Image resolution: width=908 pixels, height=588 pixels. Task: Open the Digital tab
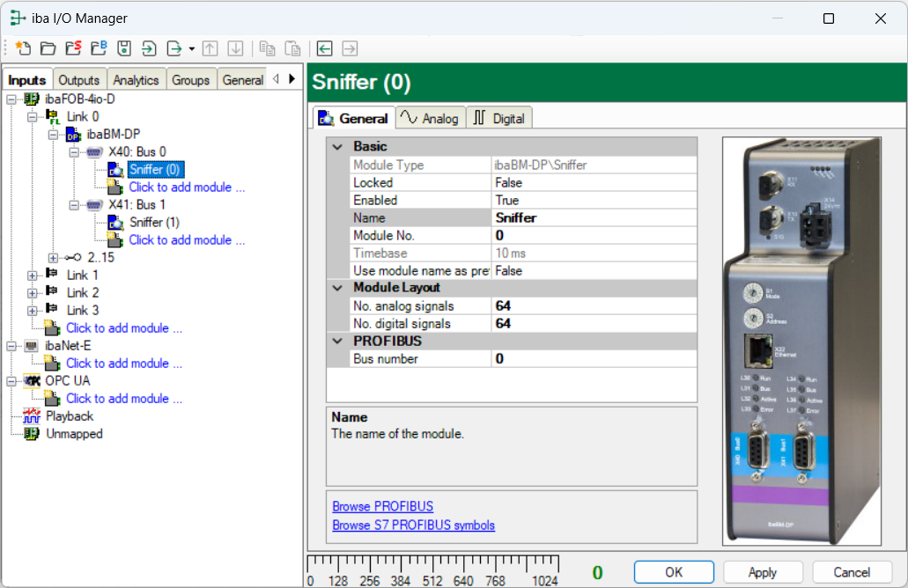498,118
